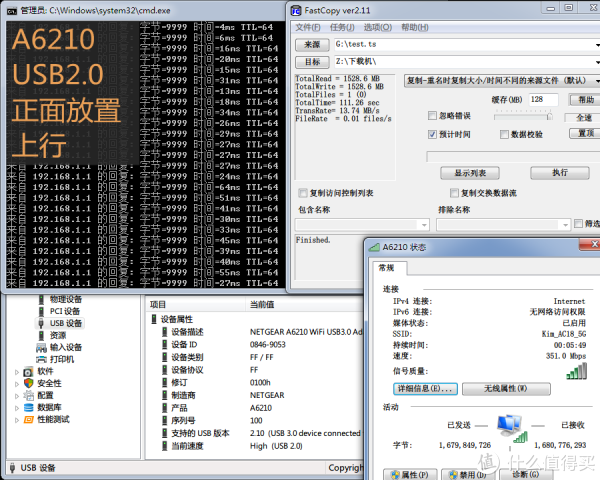Click the cmd.exe title bar icon
Image resolution: width=600 pixels, height=480 pixels.
click(x=12, y=11)
